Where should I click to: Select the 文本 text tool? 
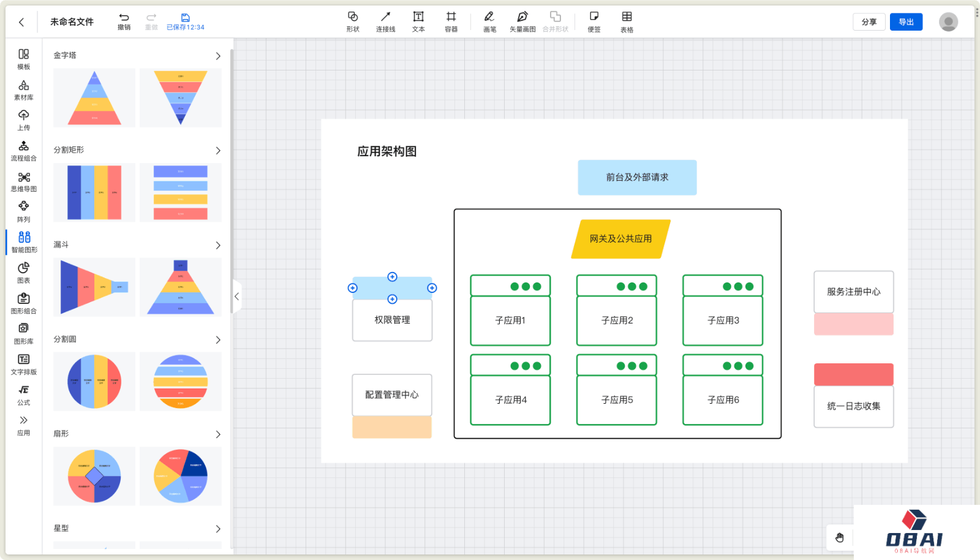418,21
